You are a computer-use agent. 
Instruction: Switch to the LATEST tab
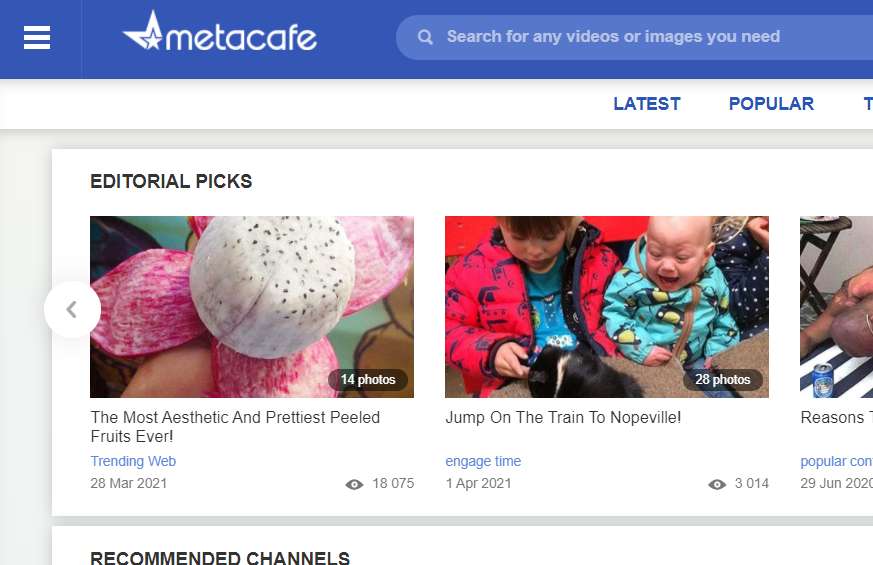647,104
